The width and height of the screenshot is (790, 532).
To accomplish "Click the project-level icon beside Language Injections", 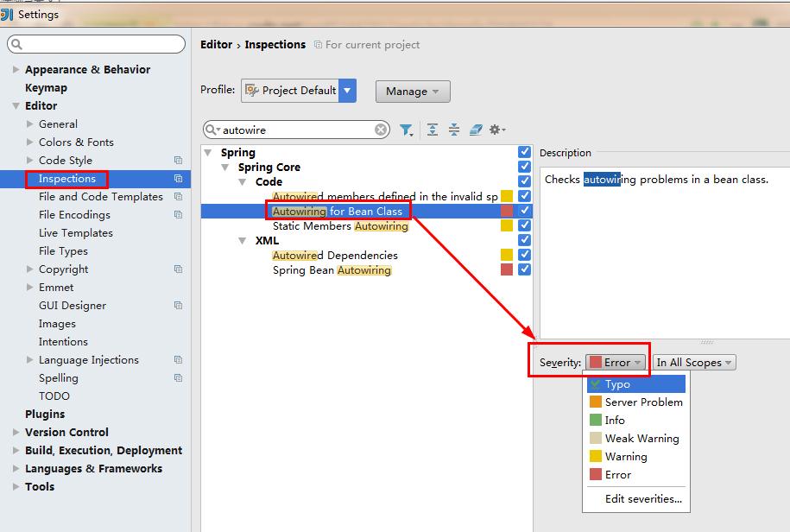I will (178, 359).
